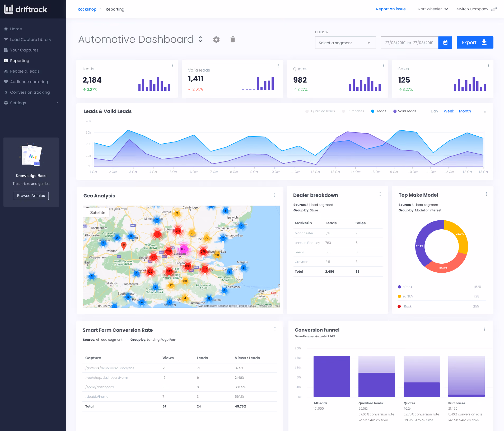The image size is (504, 431).
Task: Click Rockshop breadcrumb link
Action: (x=87, y=9)
